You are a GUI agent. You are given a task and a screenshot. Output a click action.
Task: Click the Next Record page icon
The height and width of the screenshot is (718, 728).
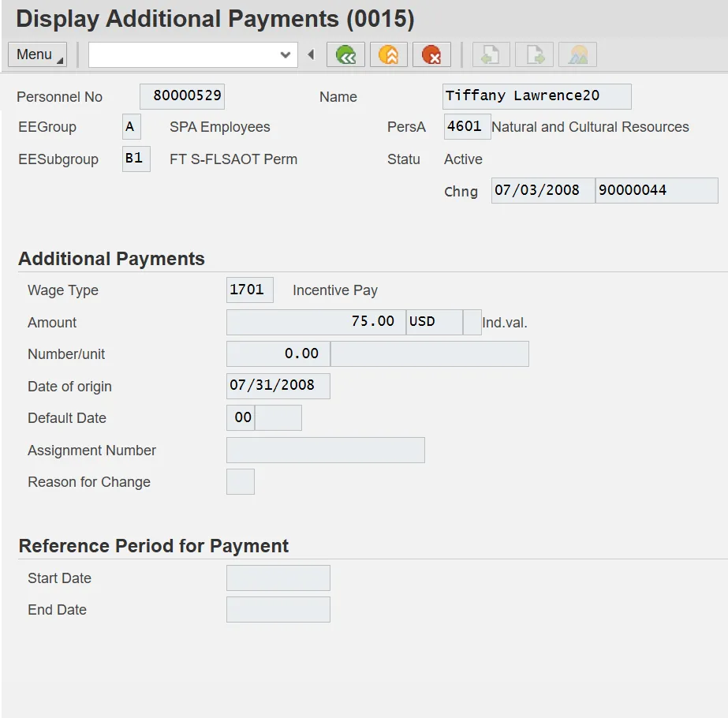click(x=534, y=54)
